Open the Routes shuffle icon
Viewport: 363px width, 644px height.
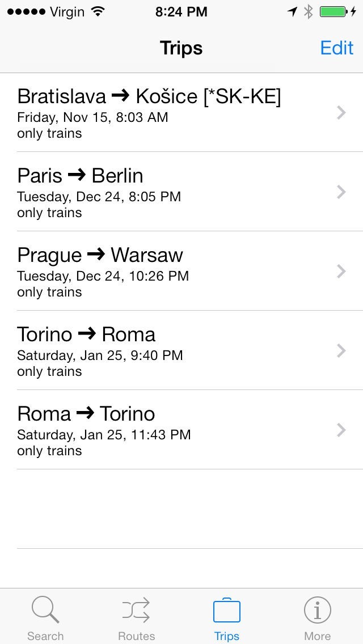(x=136, y=611)
